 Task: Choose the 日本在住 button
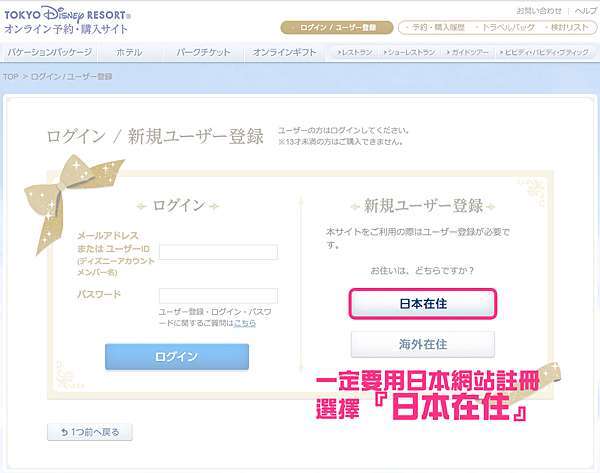coord(423,304)
